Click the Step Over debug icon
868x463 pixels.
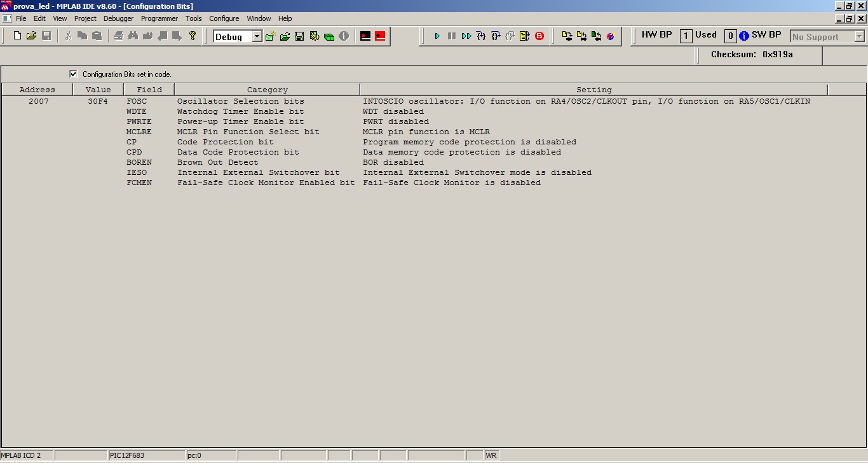click(495, 36)
